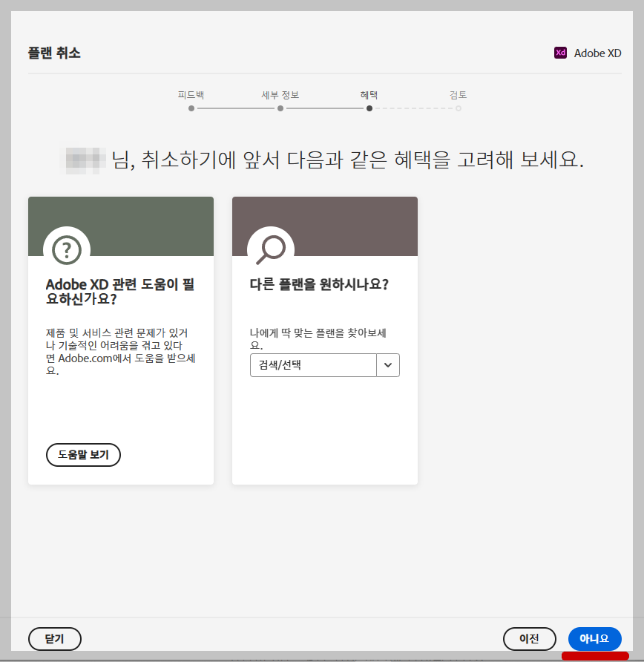Select the 피드백 step label
This screenshot has height=662, width=644.
[191, 95]
